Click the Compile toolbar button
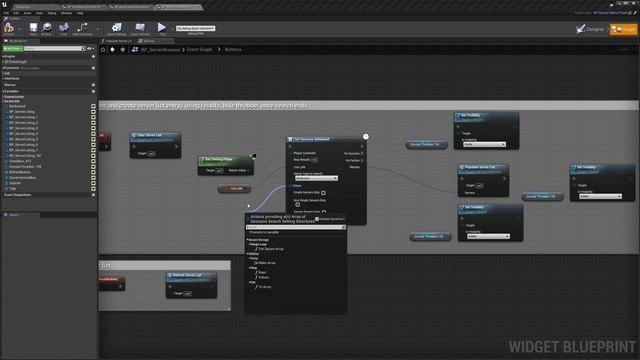The width and height of the screenshot is (640, 360). [x=9, y=28]
